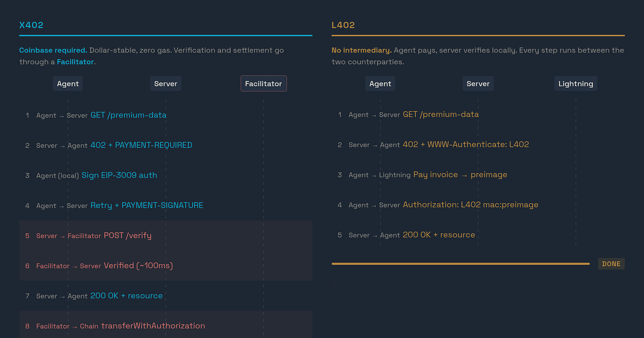Click the L402 heading
Viewport: 644px width, 338px height.
coord(343,25)
